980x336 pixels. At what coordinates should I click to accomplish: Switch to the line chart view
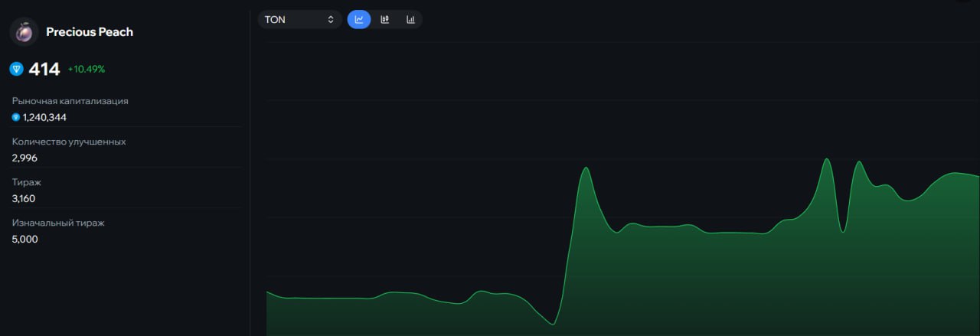click(x=359, y=19)
